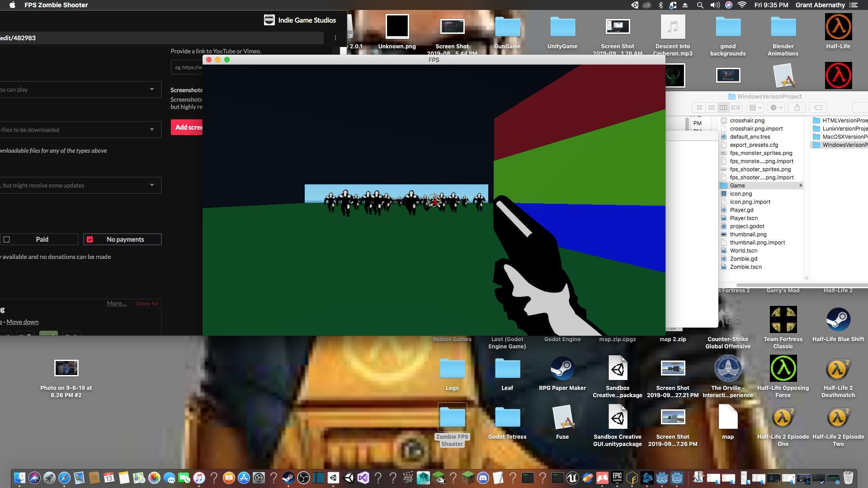The width and height of the screenshot is (868, 488).
Task: Click the Delete file button
Action: click(x=147, y=304)
